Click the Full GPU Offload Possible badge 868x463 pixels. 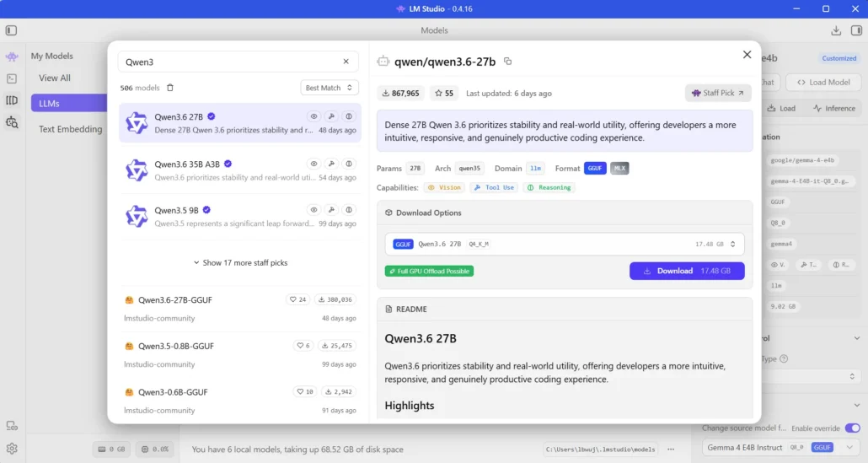tap(429, 271)
